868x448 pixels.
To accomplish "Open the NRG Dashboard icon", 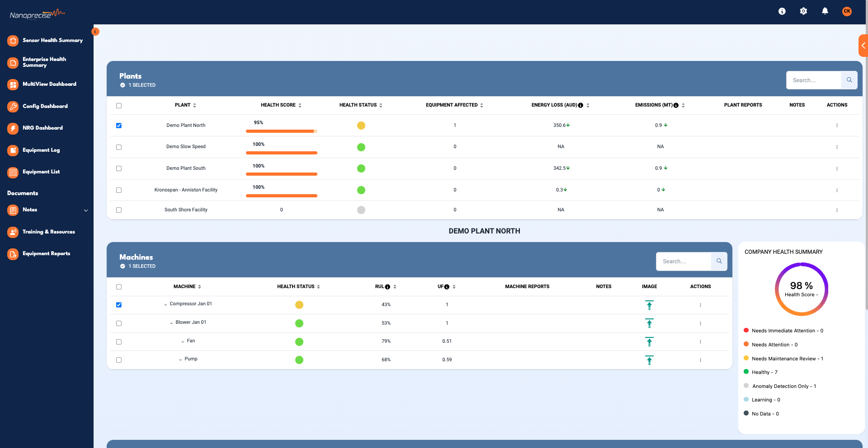I will [x=12, y=128].
